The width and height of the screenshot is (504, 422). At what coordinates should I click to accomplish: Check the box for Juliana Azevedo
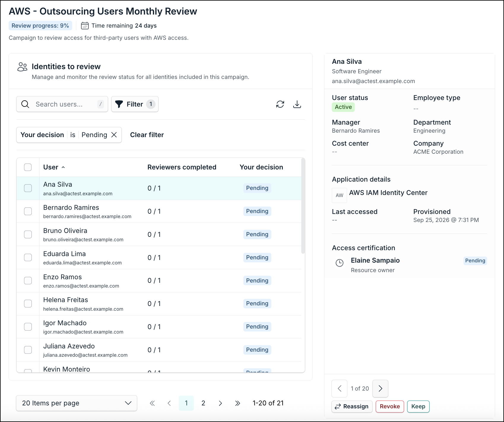(x=28, y=350)
